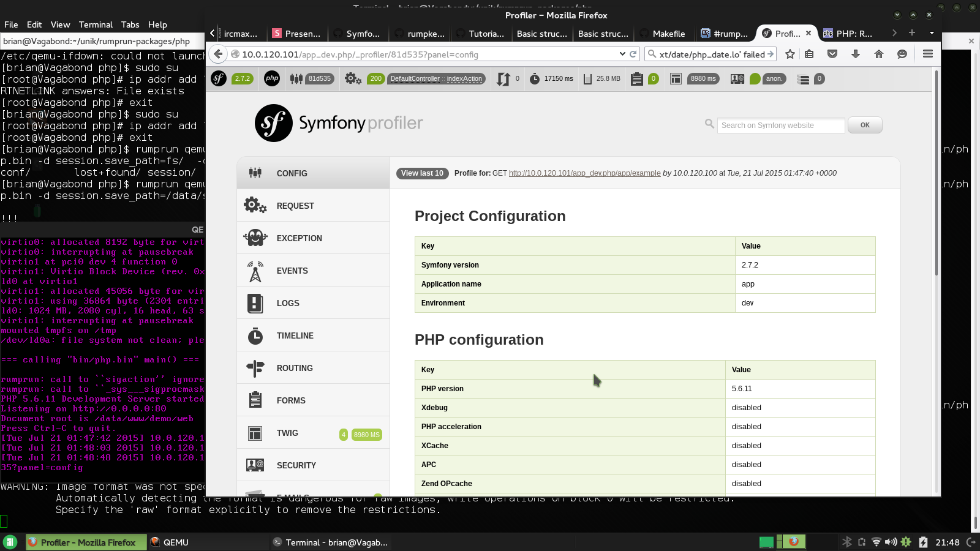This screenshot has width=980, height=551.
Task: Click the memory usage icon in debug toolbar
Action: click(x=587, y=79)
